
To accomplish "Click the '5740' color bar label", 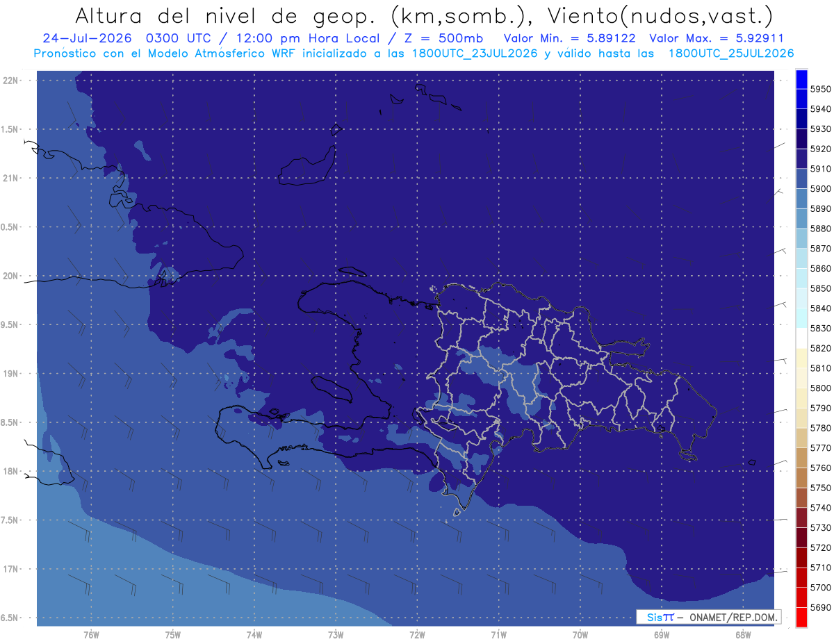I will [x=821, y=508].
